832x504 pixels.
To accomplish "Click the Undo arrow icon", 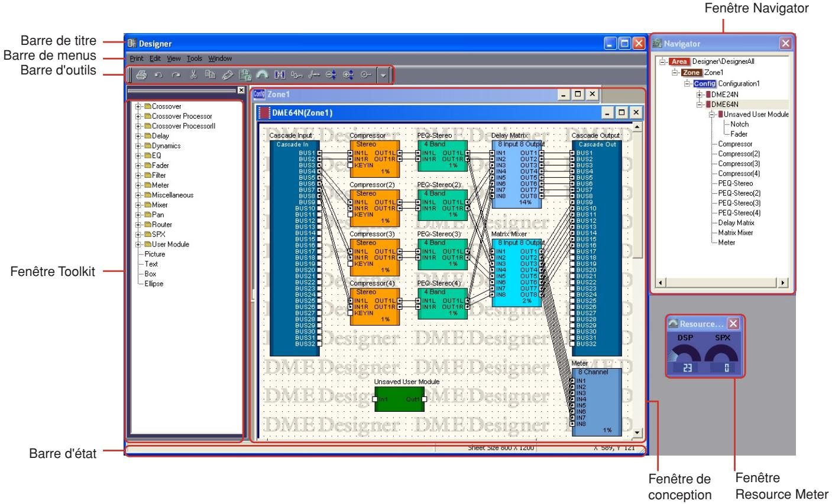I will click(158, 75).
